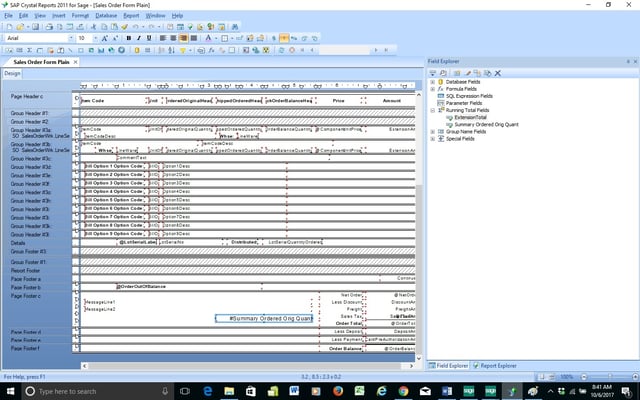Expand the Database Fields tree node
Image resolution: width=640 pixels, height=400 pixels.
tap(430, 81)
